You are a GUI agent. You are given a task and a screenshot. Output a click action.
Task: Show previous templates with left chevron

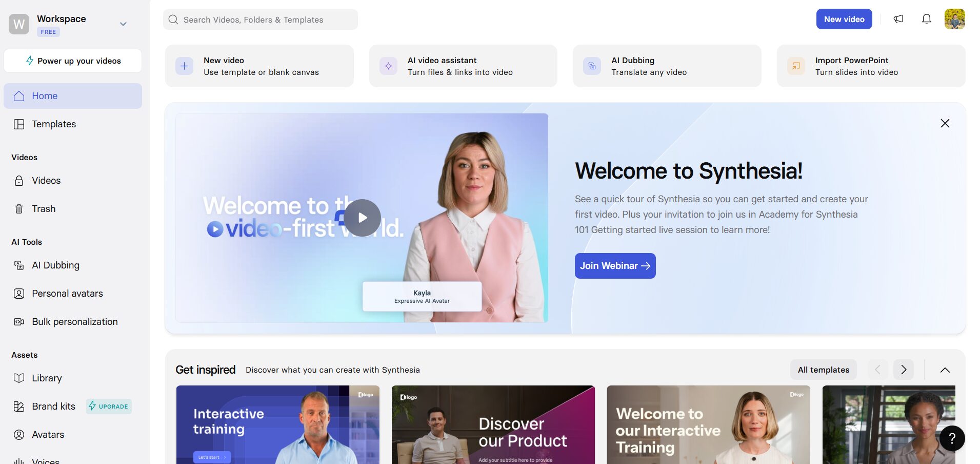pyautogui.click(x=878, y=370)
